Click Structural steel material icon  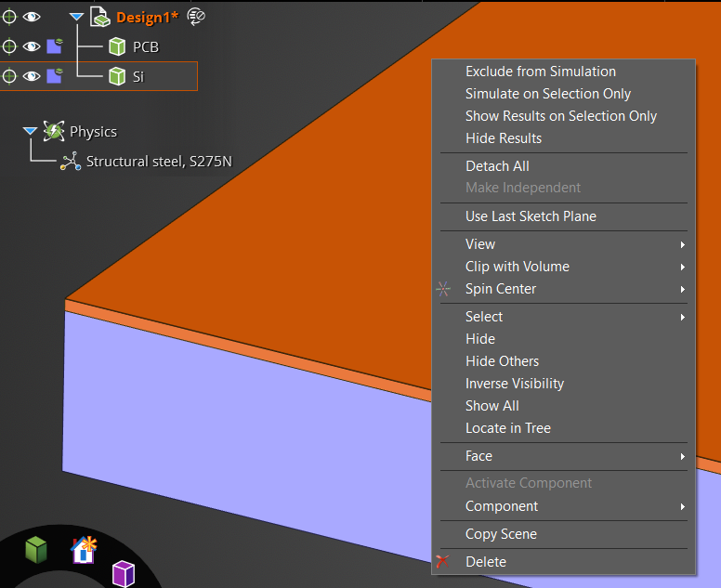pos(71,162)
